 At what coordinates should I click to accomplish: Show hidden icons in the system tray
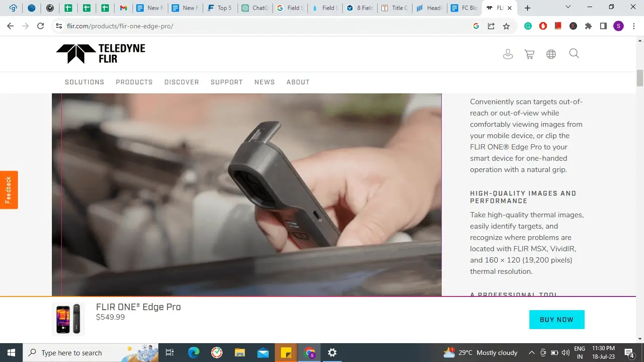click(x=531, y=353)
